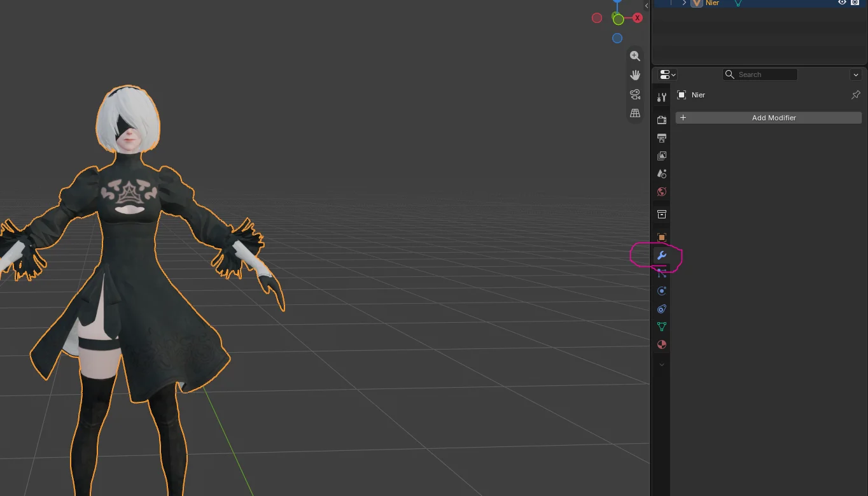This screenshot has width=868, height=496.
Task: Open the Collection properties tab
Action: [x=662, y=214]
